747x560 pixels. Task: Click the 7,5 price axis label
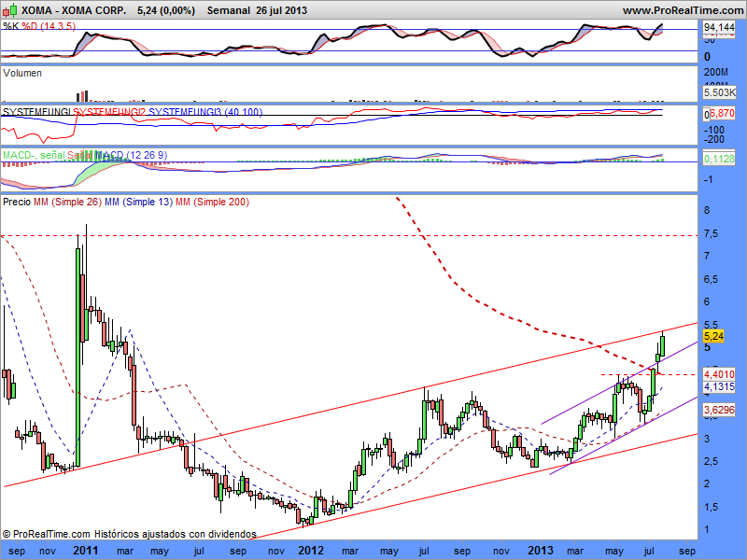(x=711, y=234)
